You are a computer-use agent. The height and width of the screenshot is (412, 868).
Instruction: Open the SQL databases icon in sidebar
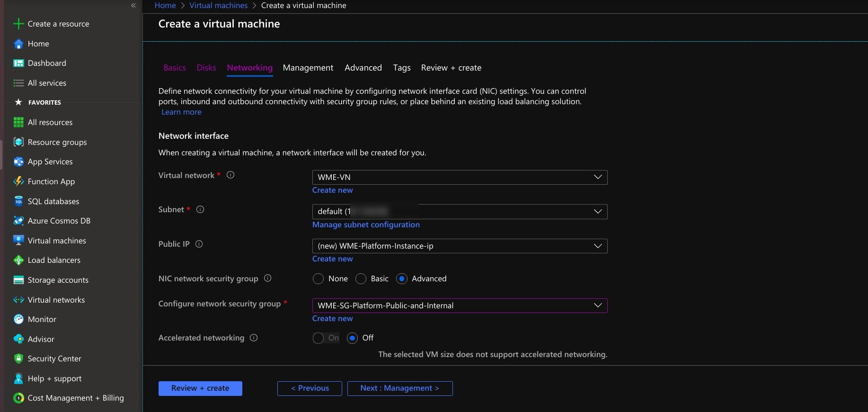[18, 201]
